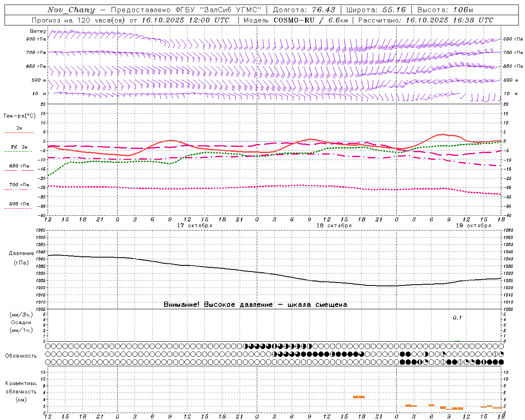
Task: Click the elevation text "Высота: 106м"
Action: (x=445, y=10)
